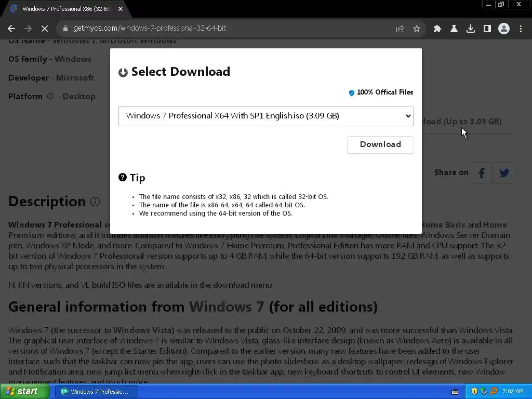Click the magnifier tray icon
Viewport: 532px width, 399px height.
tap(494, 392)
